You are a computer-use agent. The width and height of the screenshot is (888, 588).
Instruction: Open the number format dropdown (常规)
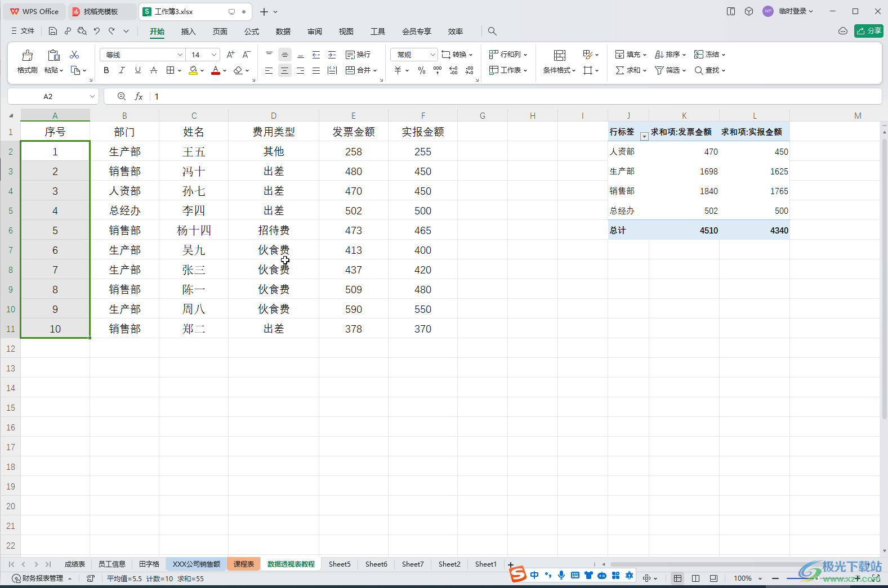pyautogui.click(x=432, y=55)
